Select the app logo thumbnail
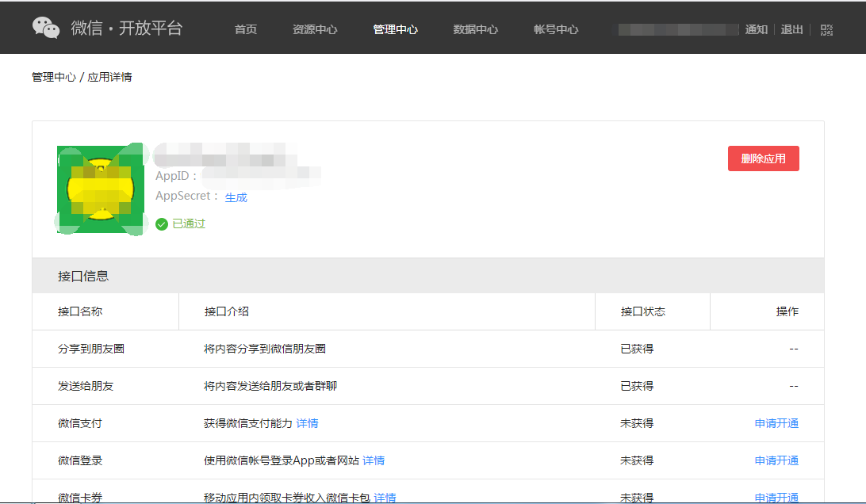866x504 pixels. (x=101, y=189)
